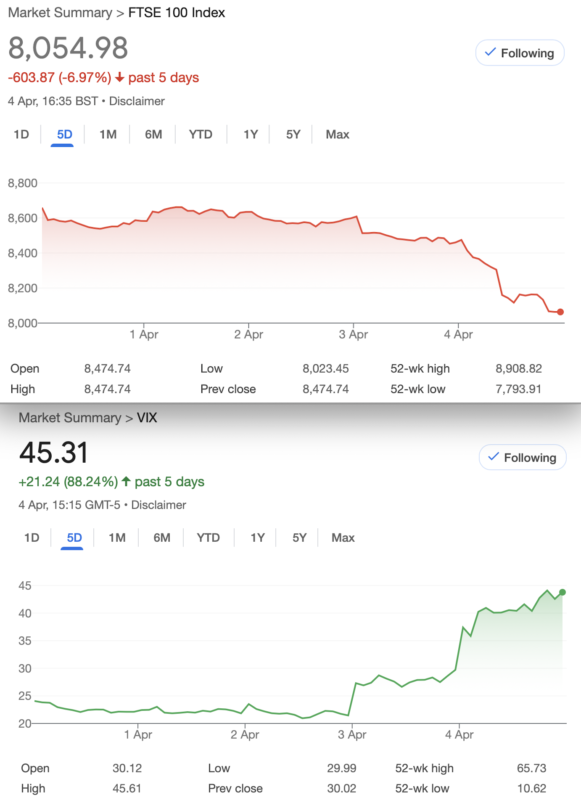Click the VIX Prev close value 30.02
Viewport: 581px width, 800px height.
pos(341,788)
